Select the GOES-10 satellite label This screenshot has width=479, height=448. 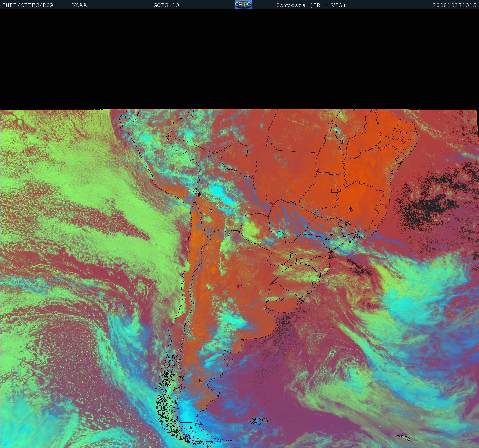166,5
